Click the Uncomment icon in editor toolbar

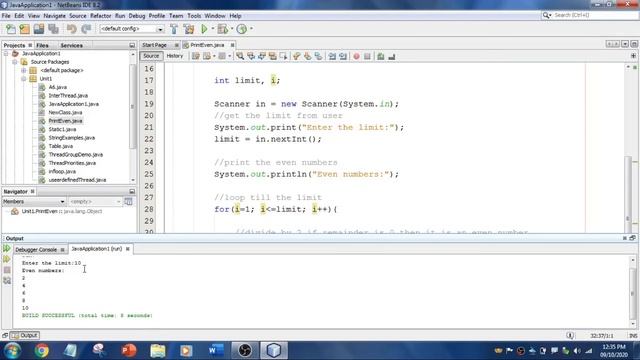[x=392, y=56]
